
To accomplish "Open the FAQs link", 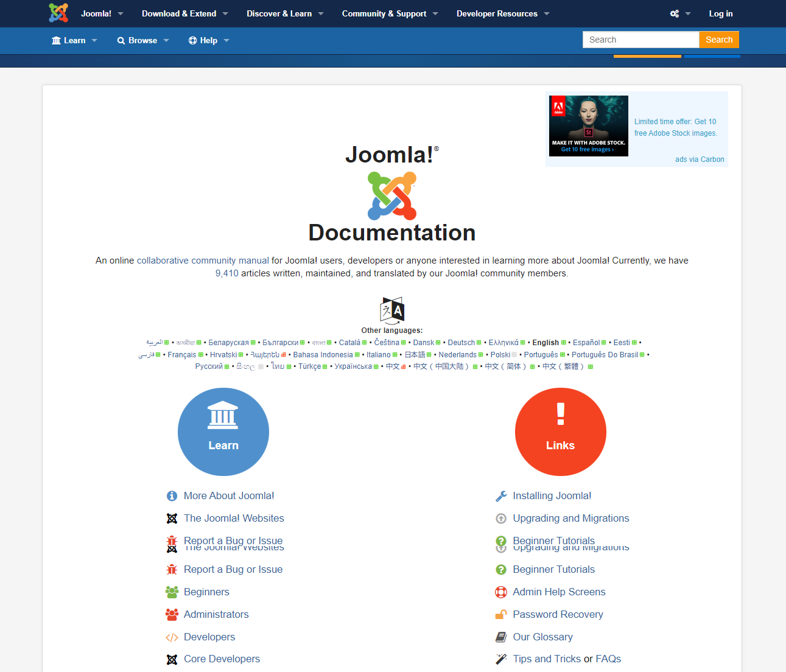I will pyautogui.click(x=608, y=659).
